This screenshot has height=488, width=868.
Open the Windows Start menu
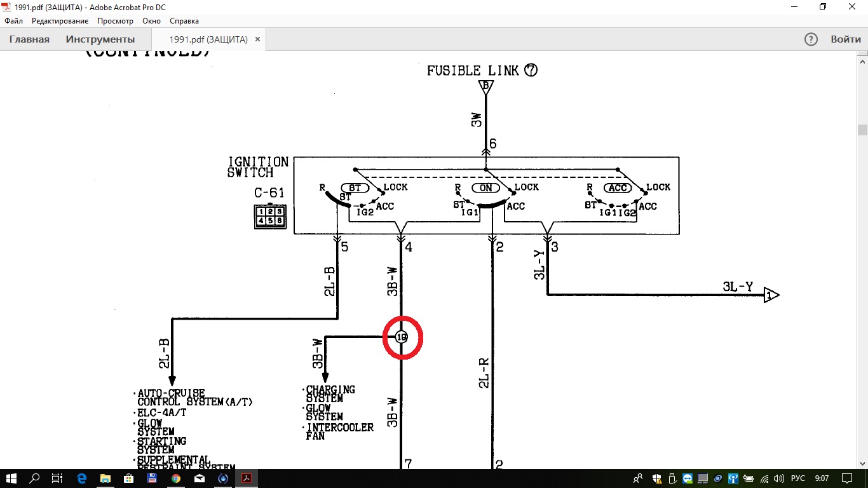pos(13,478)
